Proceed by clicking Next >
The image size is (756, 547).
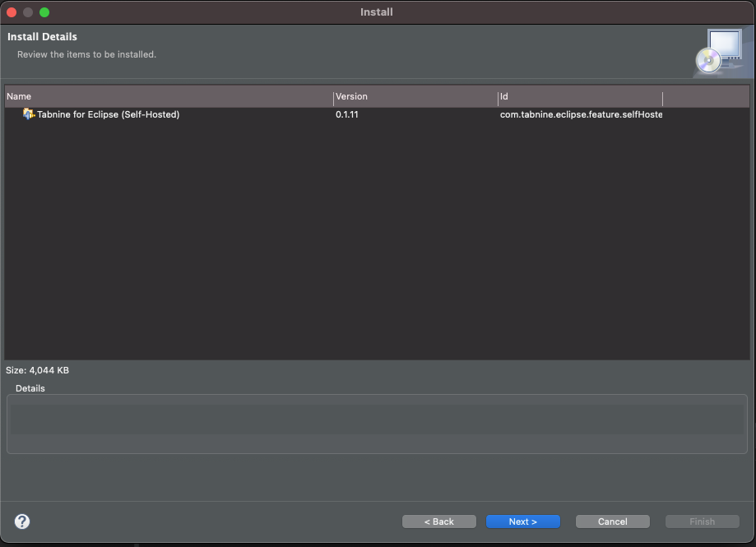(x=522, y=522)
